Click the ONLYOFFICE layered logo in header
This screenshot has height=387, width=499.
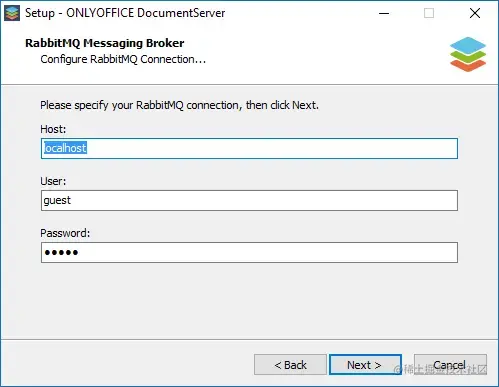pyautogui.click(x=468, y=54)
